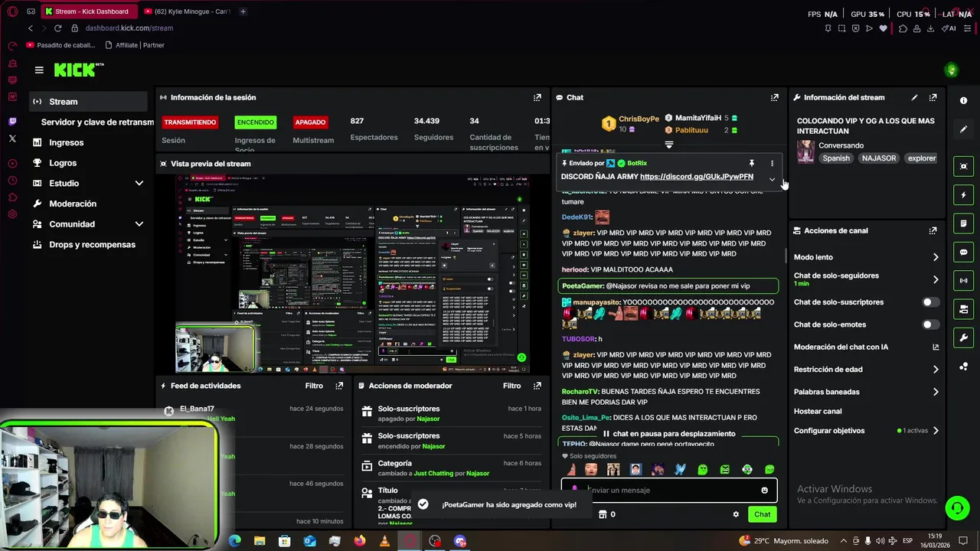
Task: Open the Kick hamburger menu
Action: point(39,70)
